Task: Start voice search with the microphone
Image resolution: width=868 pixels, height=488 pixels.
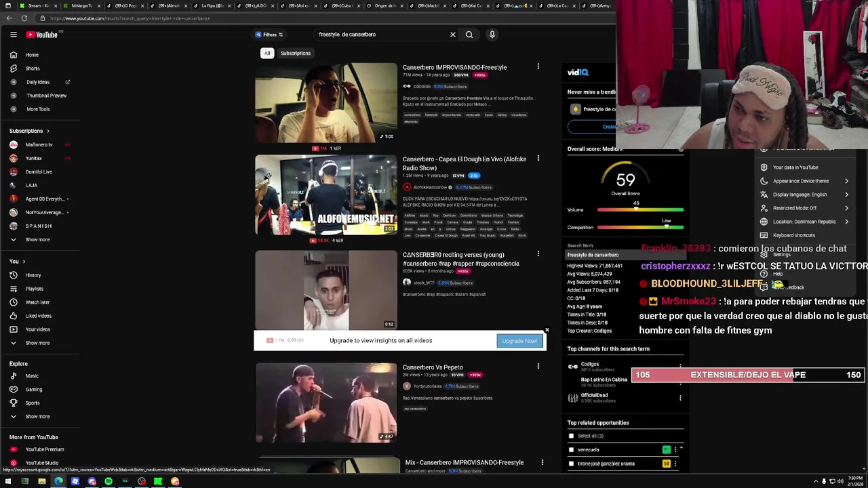Action: point(492,35)
